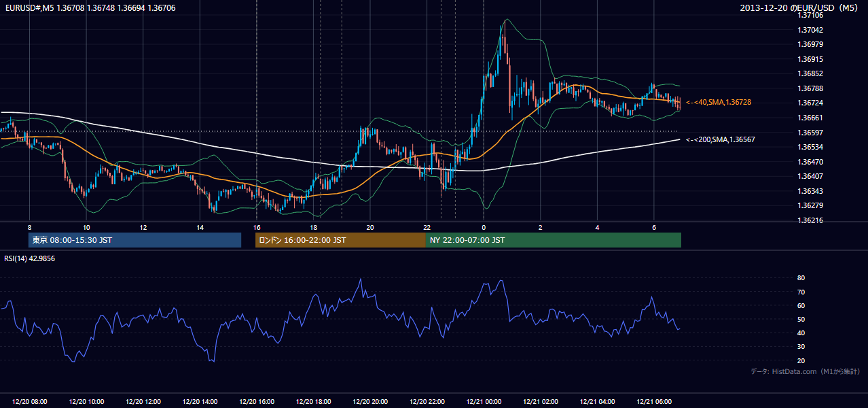Click the EURUSD#,M5 price header text
The image size is (868, 408).
click(90, 8)
